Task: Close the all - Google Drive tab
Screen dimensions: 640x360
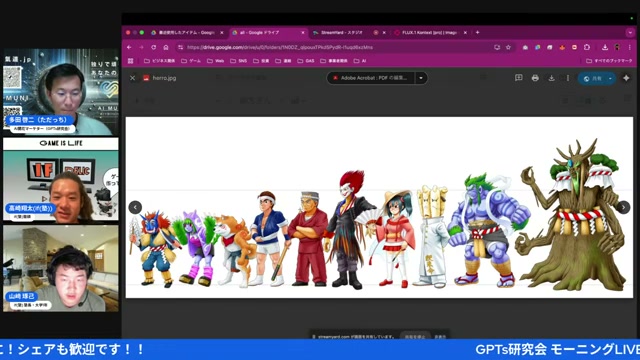Action: click(303, 33)
